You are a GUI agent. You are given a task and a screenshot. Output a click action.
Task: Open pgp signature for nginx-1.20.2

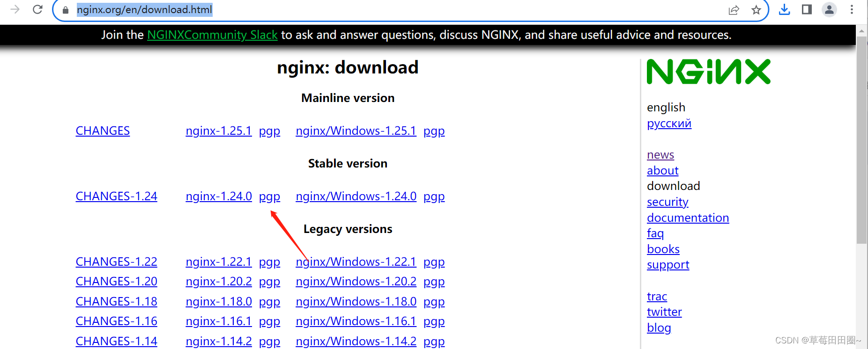(269, 282)
